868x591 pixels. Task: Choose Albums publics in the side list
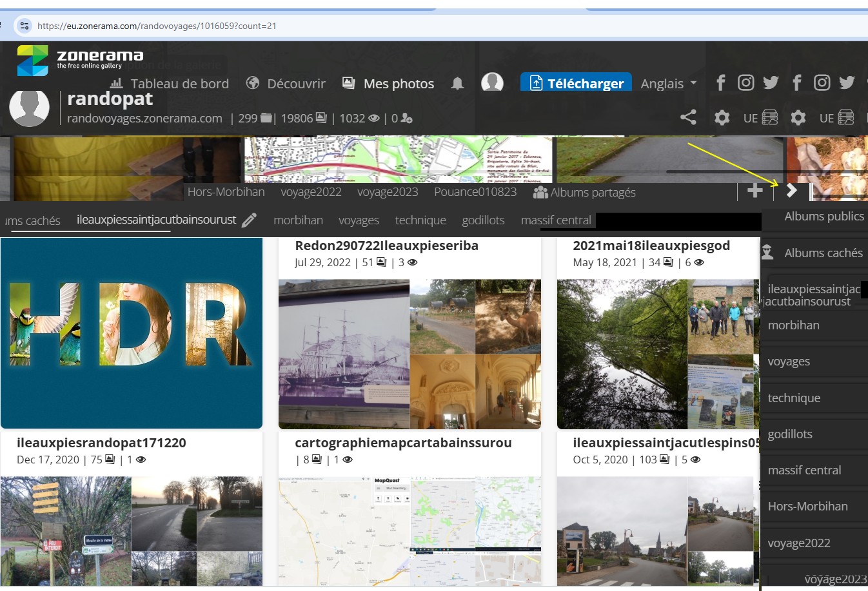click(x=824, y=217)
